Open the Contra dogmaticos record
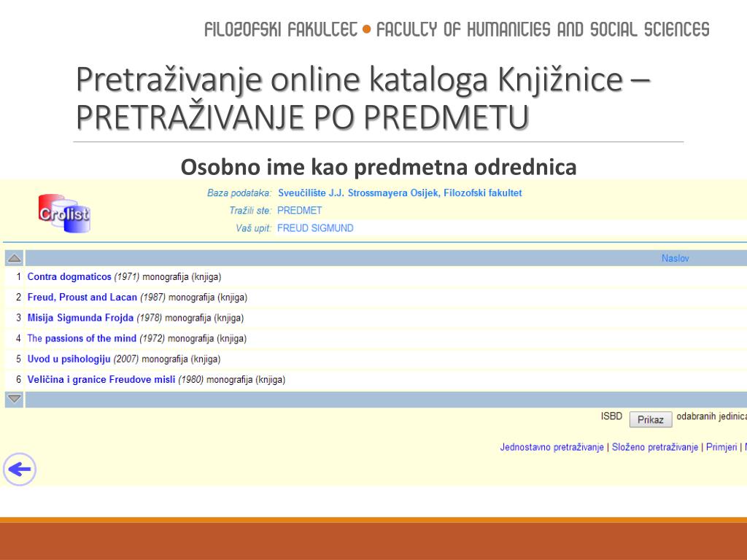 [x=69, y=276]
